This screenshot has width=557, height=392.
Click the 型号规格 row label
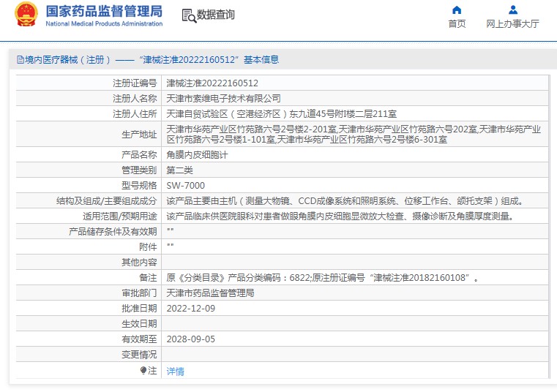coord(139,185)
